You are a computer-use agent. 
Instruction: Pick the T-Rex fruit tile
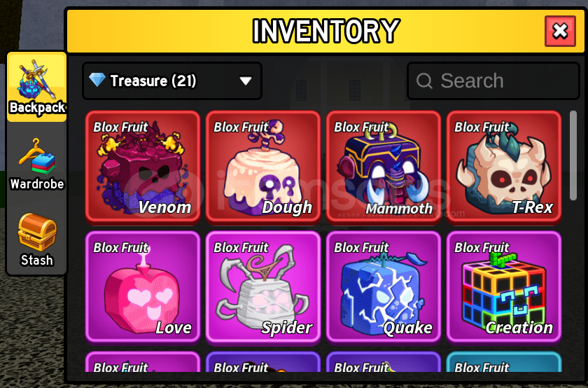coord(503,167)
